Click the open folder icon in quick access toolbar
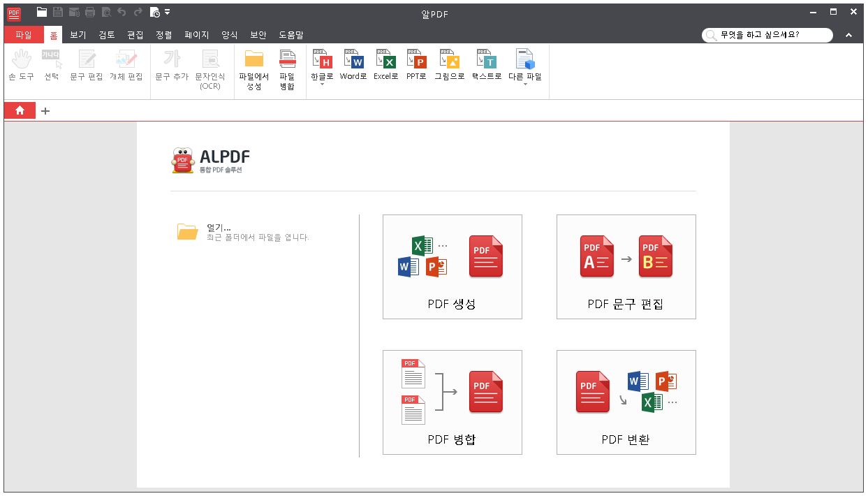The width and height of the screenshot is (868, 496). (42, 12)
